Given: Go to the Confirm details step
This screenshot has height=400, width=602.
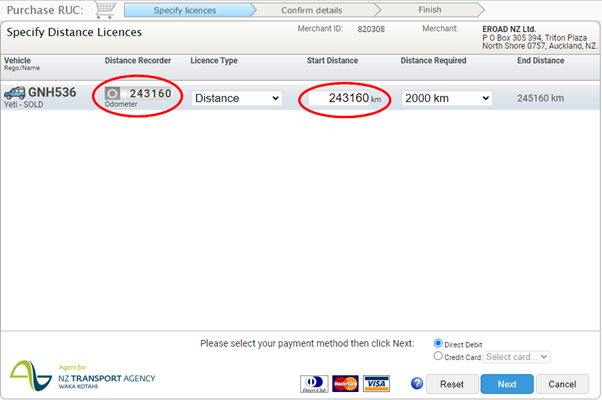Looking at the screenshot, I should point(312,10).
